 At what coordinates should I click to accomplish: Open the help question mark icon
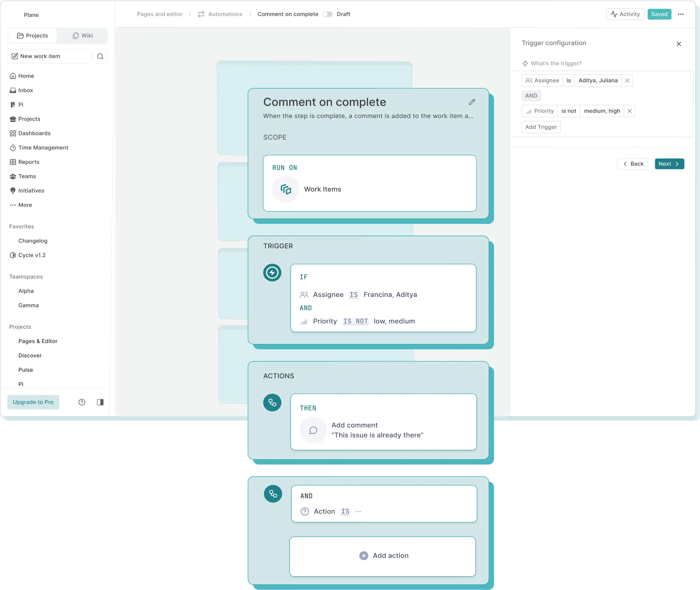pos(82,402)
